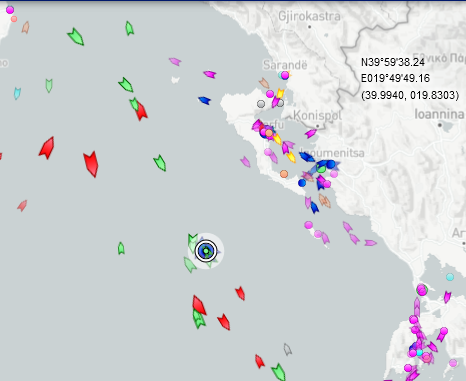Select the large red ship pointing up at left
The image size is (466, 381).
(x=47, y=148)
